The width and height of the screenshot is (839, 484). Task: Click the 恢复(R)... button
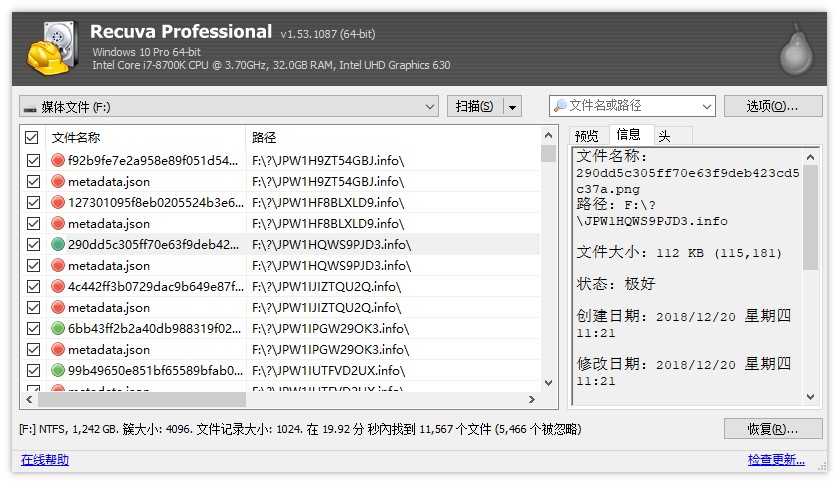(x=773, y=429)
